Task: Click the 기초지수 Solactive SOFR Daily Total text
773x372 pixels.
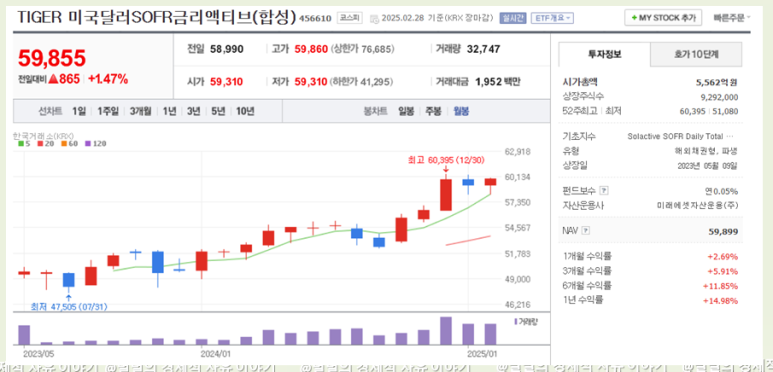Action: (680, 136)
